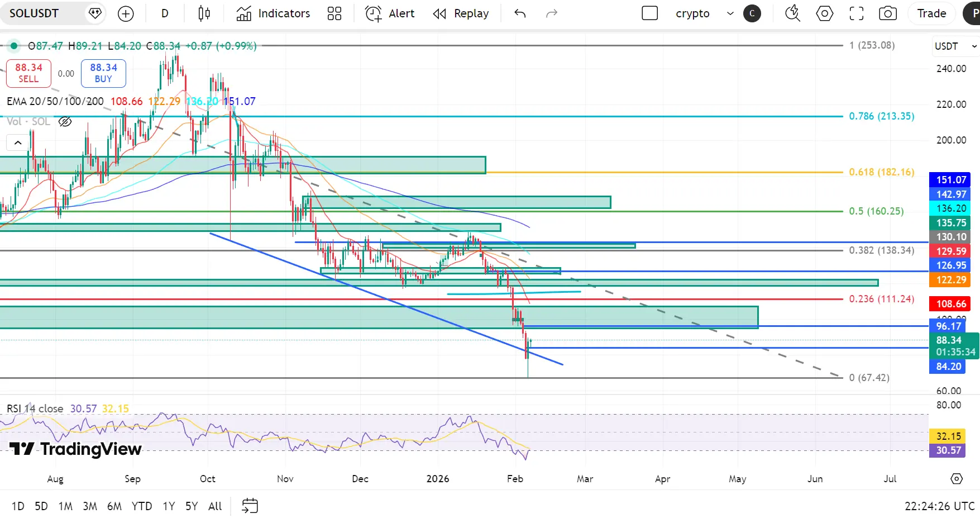Click the 0.382 (138.34) Fibonacci label
This screenshot has width=980, height=518.
coord(882,250)
